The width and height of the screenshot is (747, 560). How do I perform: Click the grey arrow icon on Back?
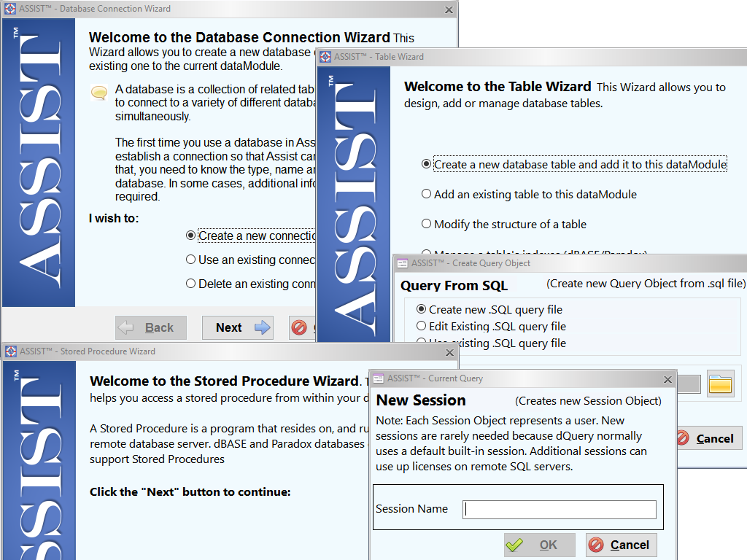[126, 327]
